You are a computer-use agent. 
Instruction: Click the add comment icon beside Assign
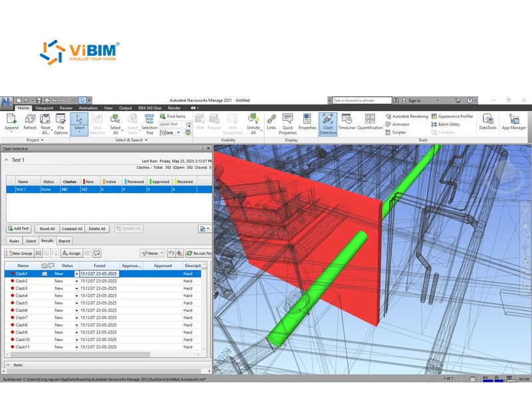click(97, 253)
